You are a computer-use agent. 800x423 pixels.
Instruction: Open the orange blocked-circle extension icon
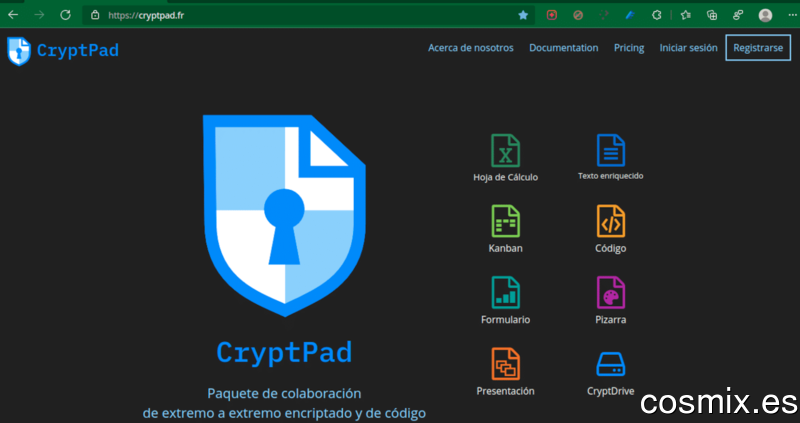pos(578,15)
